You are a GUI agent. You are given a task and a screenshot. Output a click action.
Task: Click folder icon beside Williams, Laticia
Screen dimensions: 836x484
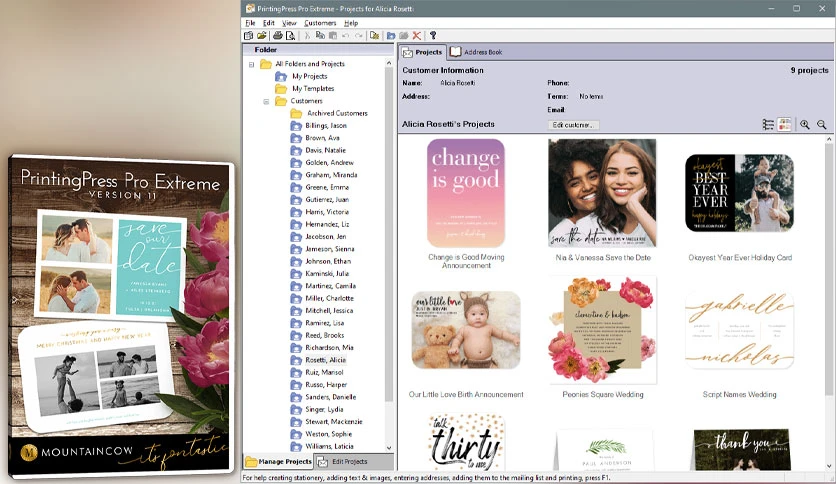(x=296, y=446)
